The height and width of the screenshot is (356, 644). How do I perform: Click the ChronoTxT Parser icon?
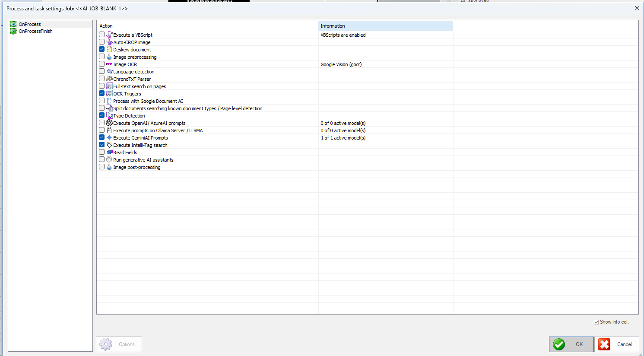point(109,79)
